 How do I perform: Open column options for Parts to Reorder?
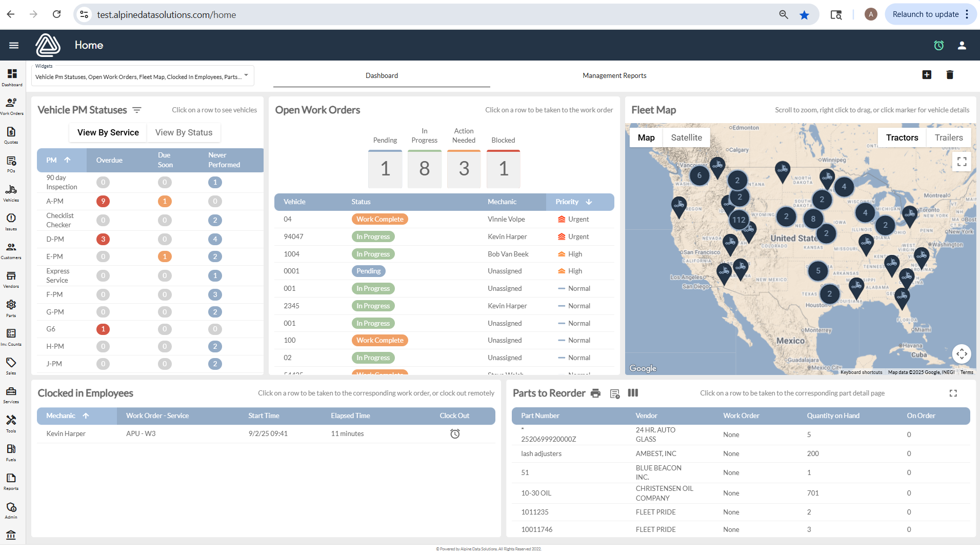click(633, 393)
